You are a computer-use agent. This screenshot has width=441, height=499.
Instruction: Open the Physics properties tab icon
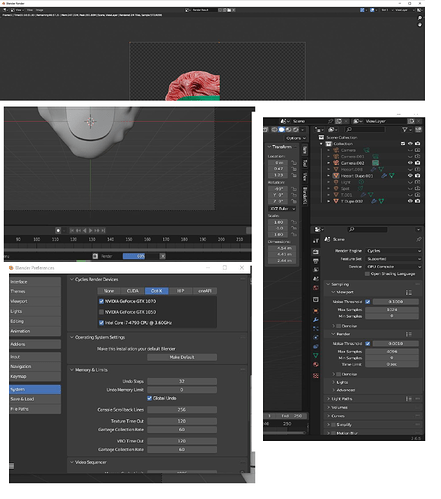[316, 337]
